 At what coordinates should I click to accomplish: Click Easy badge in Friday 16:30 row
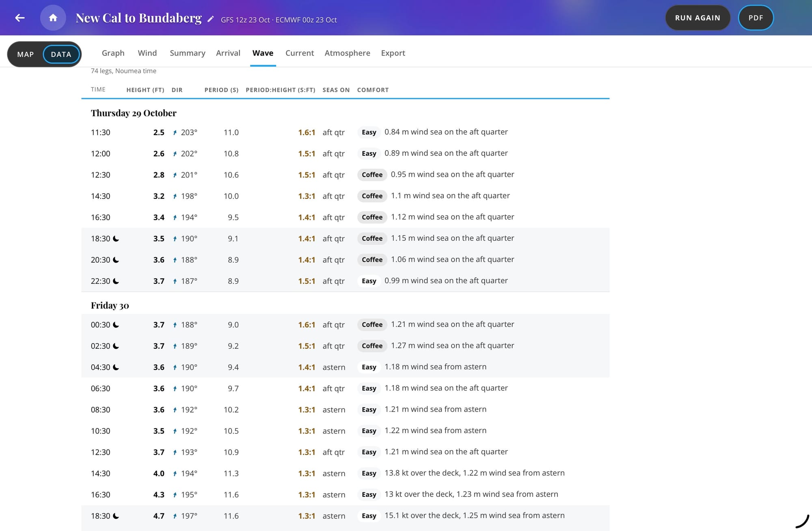369,494
